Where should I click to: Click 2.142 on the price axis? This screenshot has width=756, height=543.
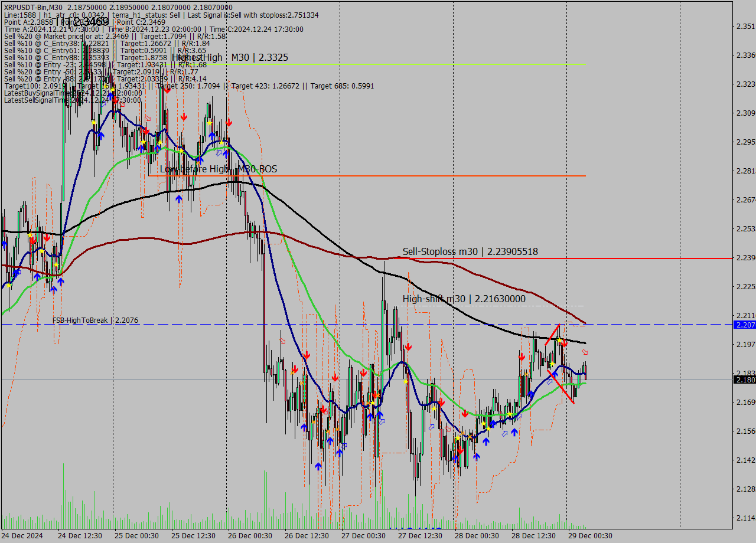(746, 460)
